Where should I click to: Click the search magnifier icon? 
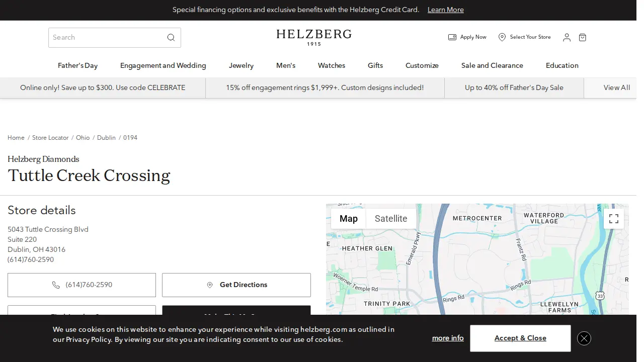point(171,38)
